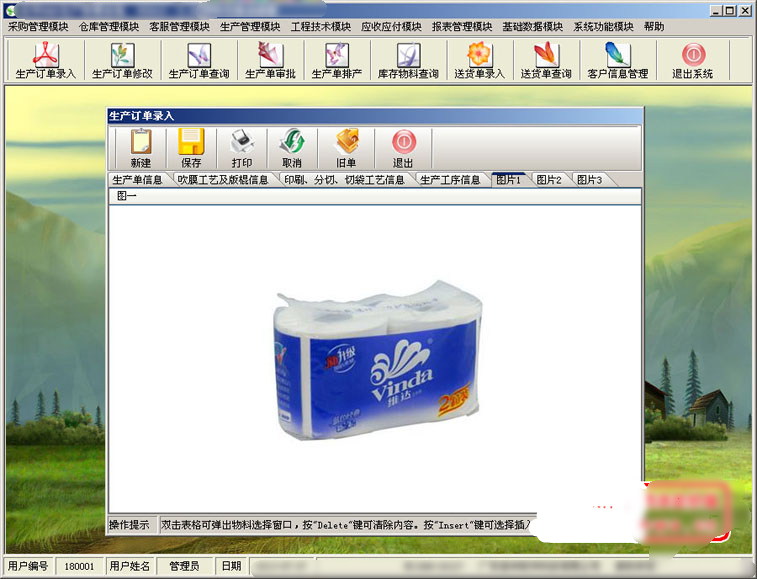Open the 客服管理模块 menu
This screenshot has width=757, height=579.
click(180, 27)
